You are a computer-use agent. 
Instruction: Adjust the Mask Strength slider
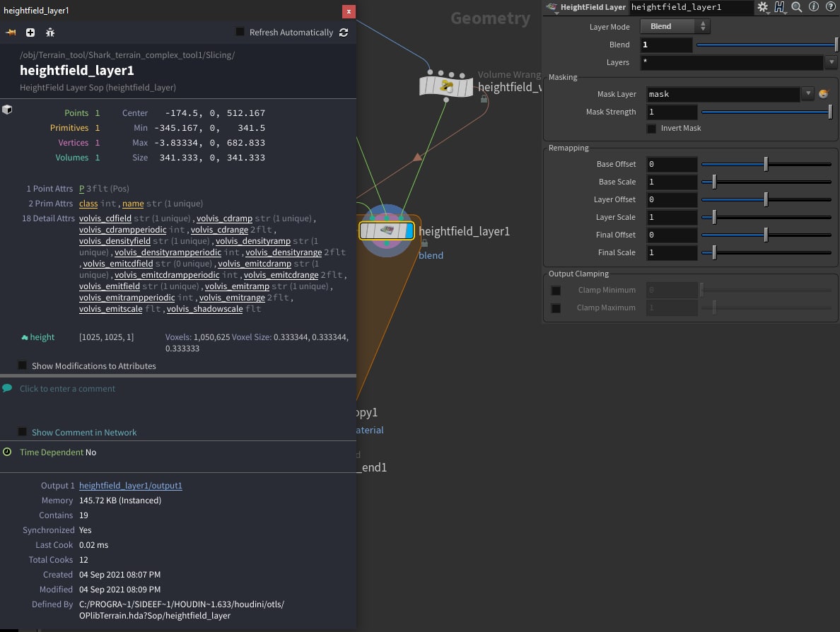[766, 112]
